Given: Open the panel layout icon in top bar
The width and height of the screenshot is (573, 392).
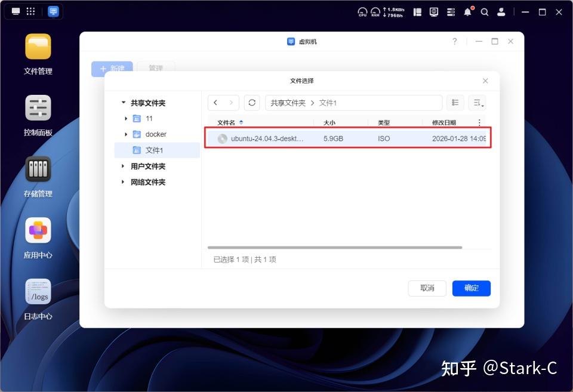Looking at the screenshot, I should pos(417,12).
